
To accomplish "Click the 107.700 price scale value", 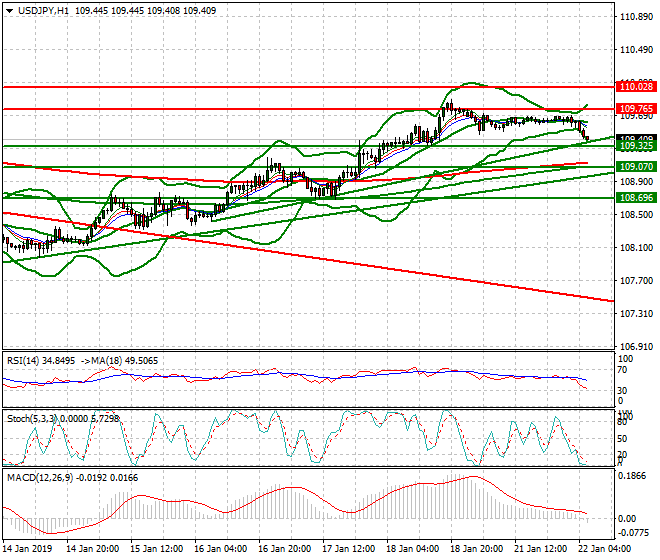I will point(636,280).
